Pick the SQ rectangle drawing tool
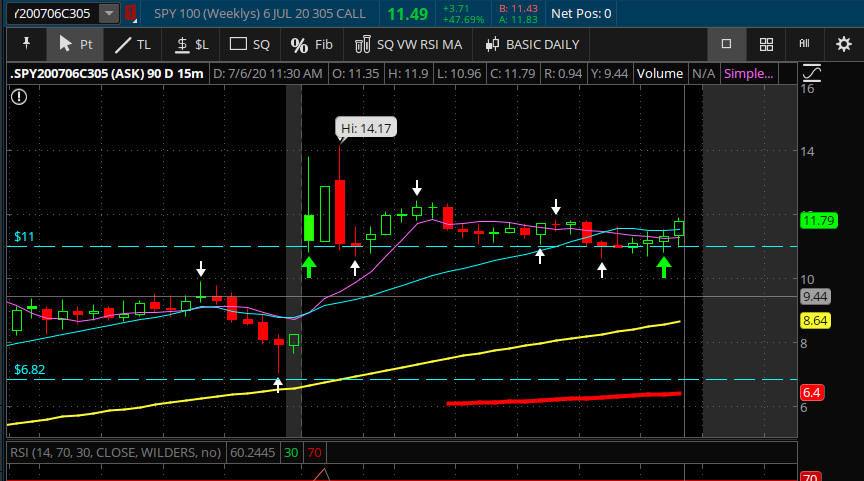 point(250,44)
